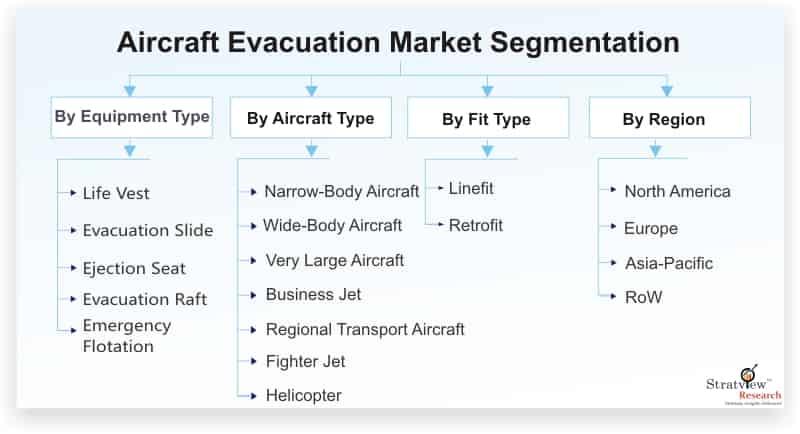Click the Aircraft Evacuation Market Segmentation title
This screenshot has width=800, height=434.
coord(398,42)
